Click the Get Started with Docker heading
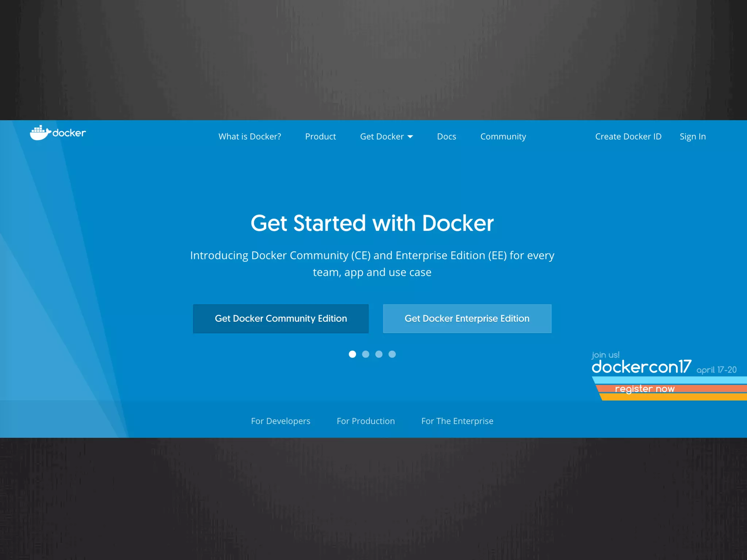The image size is (747, 560). (372, 223)
